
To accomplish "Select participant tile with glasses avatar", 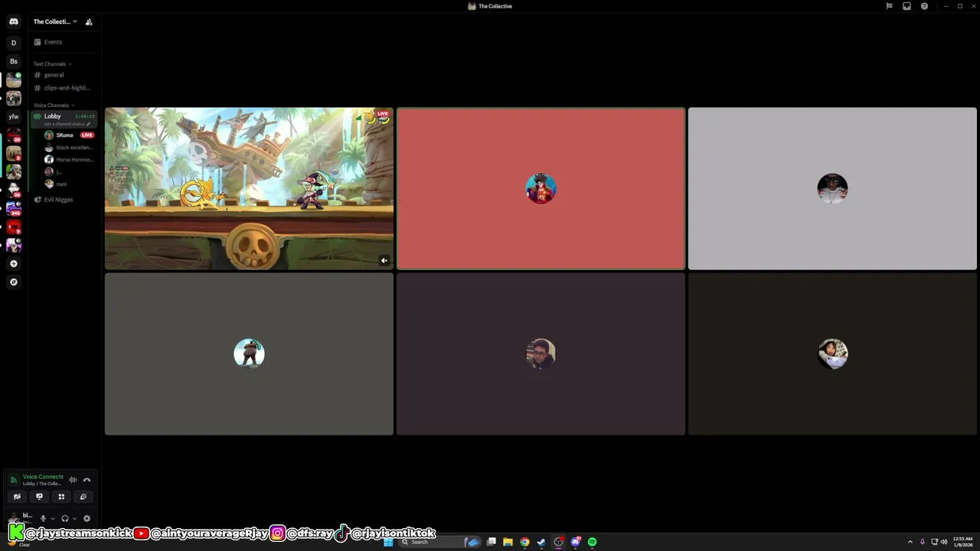I will [x=541, y=354].
